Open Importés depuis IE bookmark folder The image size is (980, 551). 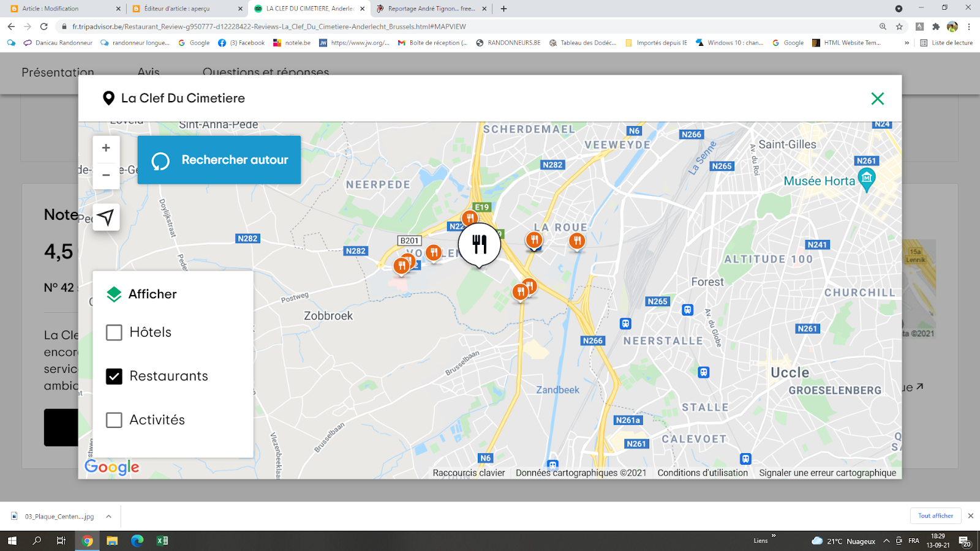[656, 43]
